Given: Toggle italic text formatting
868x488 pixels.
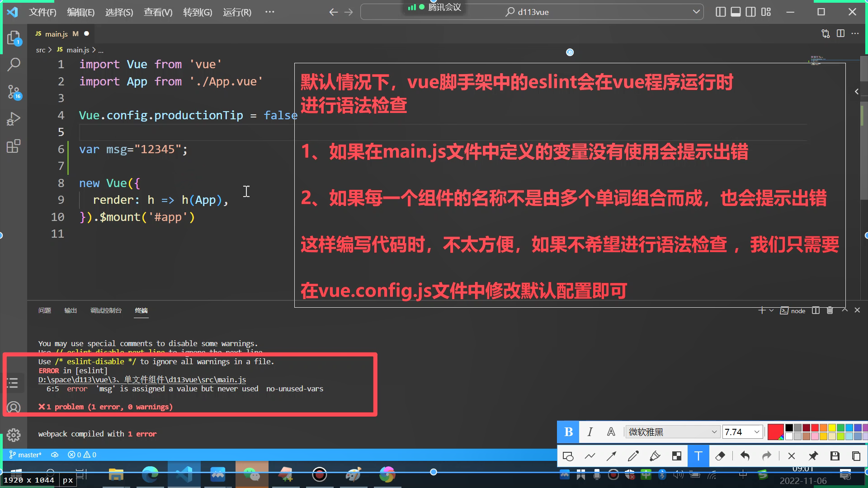Looking at the screenshot, I should pyautogui.click(x=590, y=432).
